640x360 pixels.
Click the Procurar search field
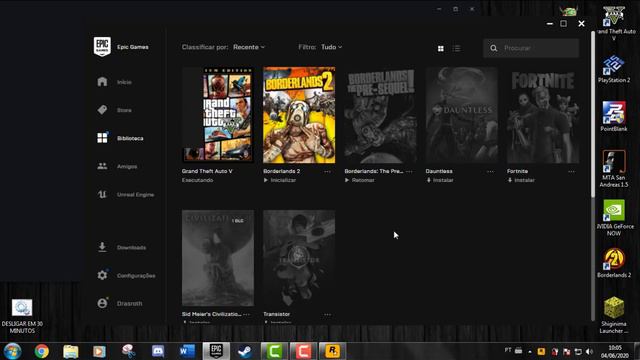click(x=531, y=48)
